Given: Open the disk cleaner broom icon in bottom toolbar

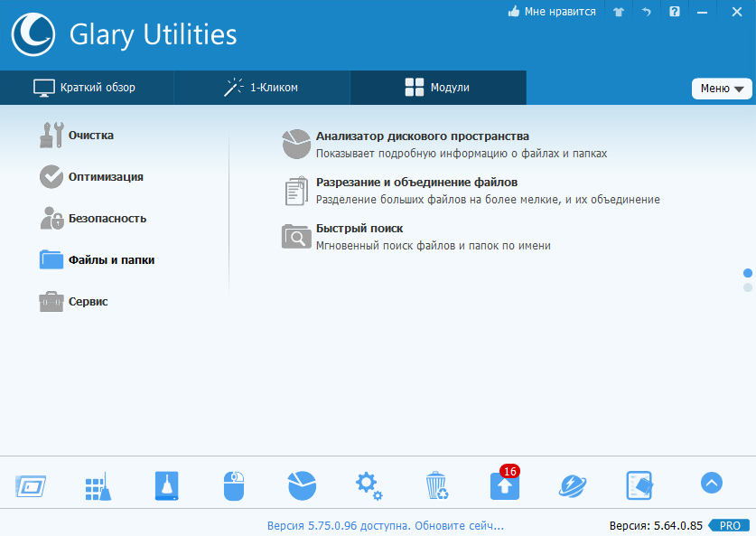Looking at the screenshot, I should (x=97, y=485).
